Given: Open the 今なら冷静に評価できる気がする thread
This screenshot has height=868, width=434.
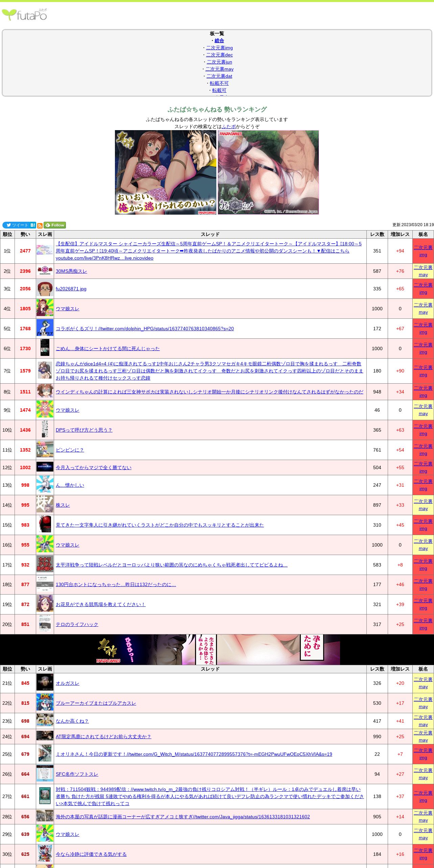Looking at the screenshot, I should coord(91,854).
